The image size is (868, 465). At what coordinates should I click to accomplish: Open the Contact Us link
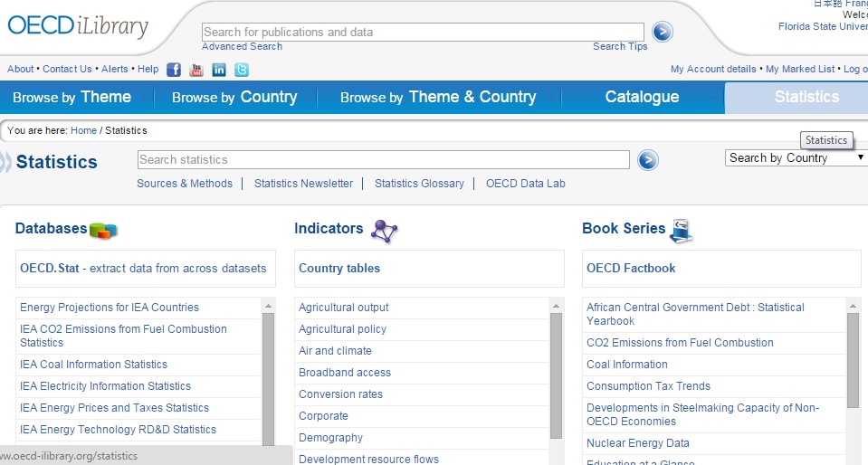pos(67,69)
